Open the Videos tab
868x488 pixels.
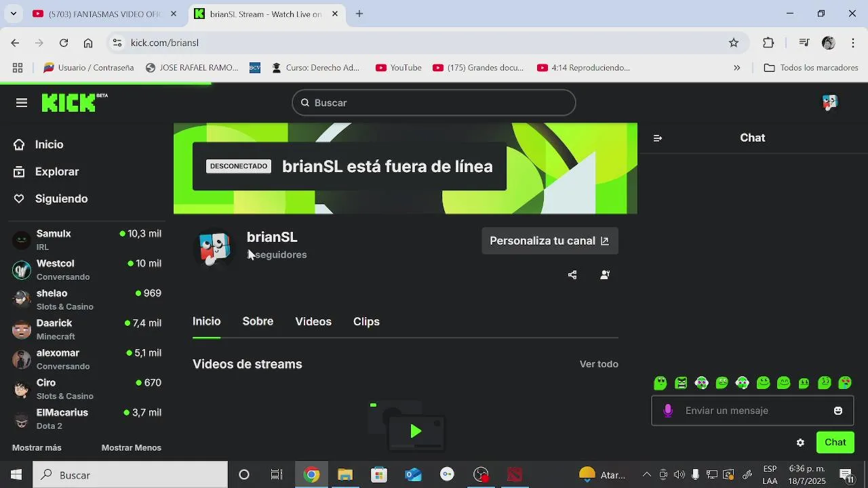[x=313, y=321]
